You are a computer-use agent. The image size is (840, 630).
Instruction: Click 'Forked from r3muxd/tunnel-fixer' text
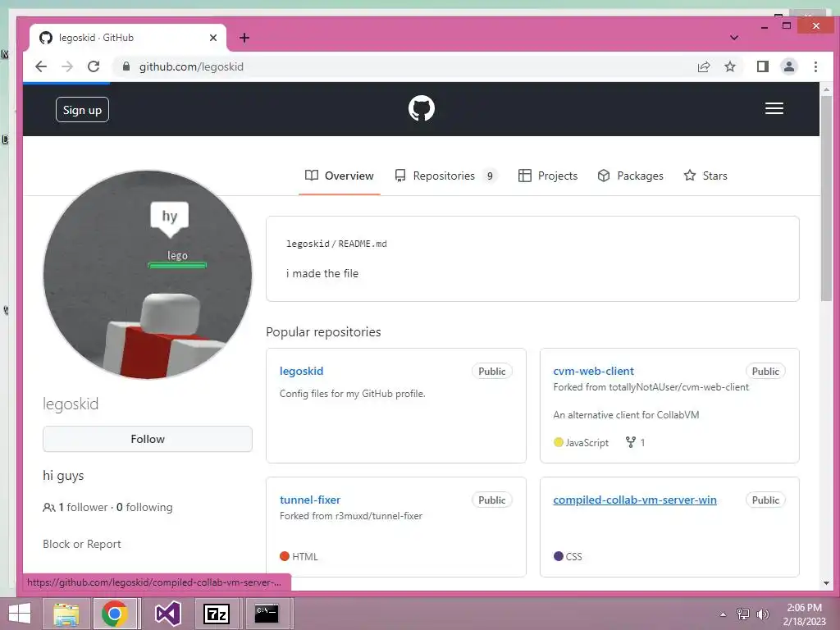coord(351,516)
